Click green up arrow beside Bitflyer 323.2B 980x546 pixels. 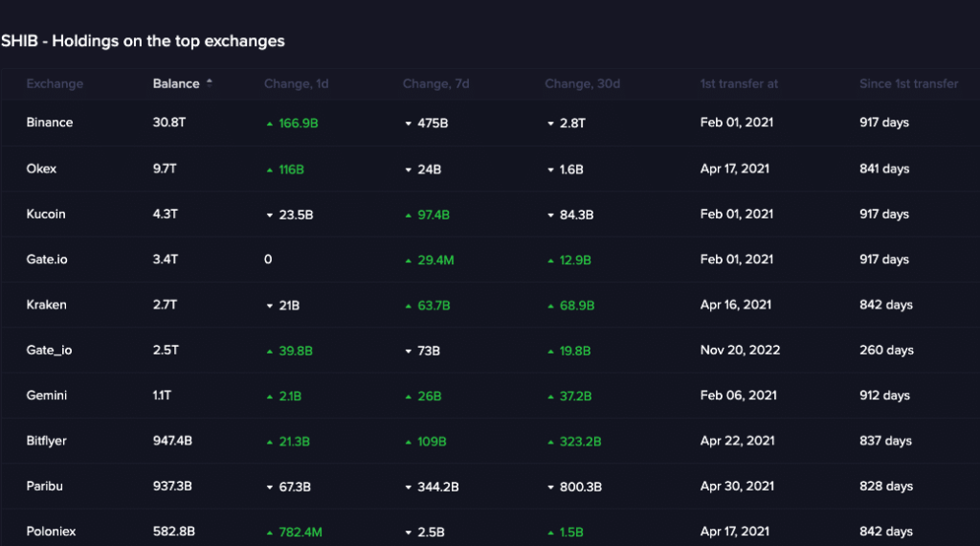[x=550, y=442]
